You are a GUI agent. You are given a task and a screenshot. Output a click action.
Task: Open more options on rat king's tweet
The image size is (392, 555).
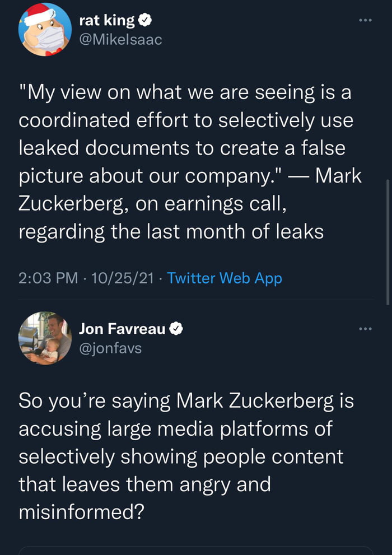pos(365,20)
